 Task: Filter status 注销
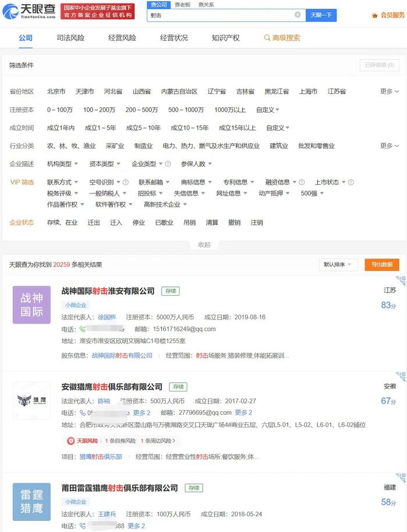pyautogui.click(x=257, y=222)
